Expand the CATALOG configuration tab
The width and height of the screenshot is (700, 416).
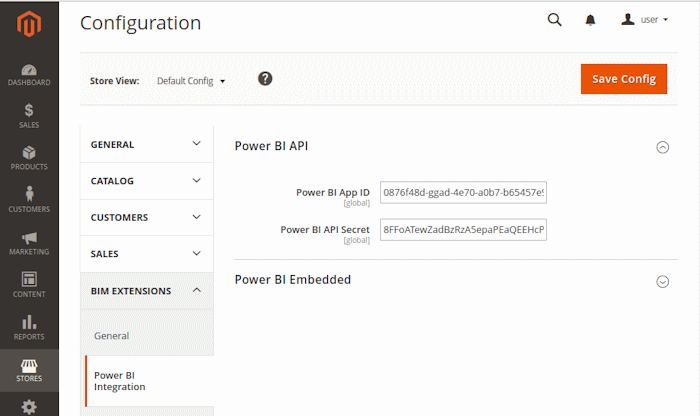tap(146, 181)
